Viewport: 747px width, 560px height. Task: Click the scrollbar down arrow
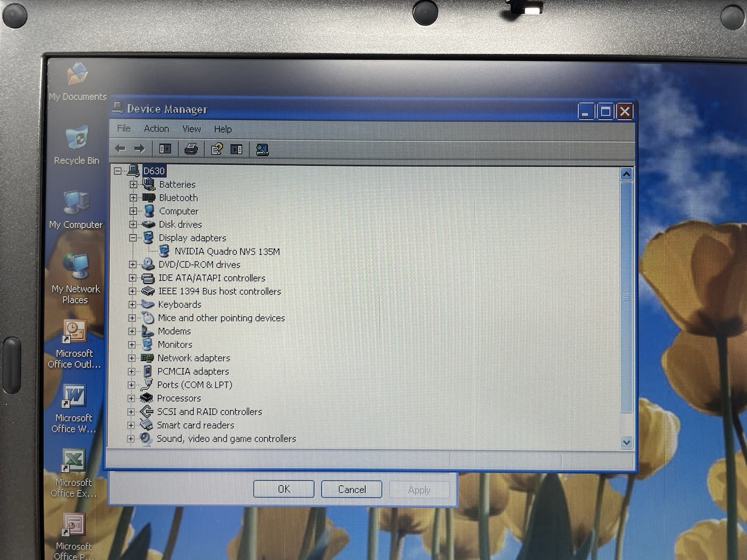[627, 442]
